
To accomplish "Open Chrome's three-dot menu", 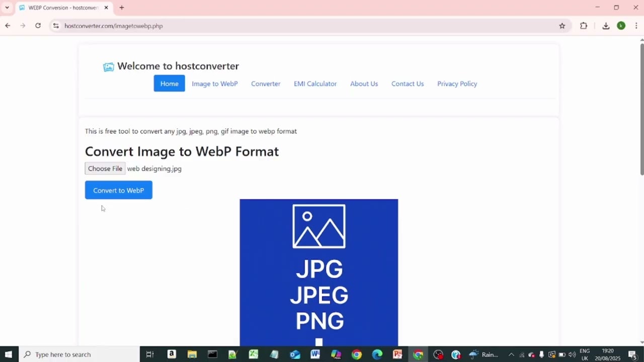I will click(636, 25).
